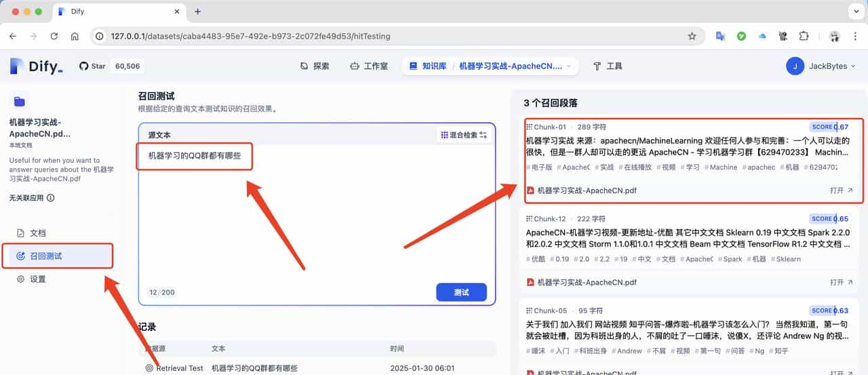Click the blue 测试 (Test) button
This screenshot has height=375, width=868.
[x=461, y=292]
